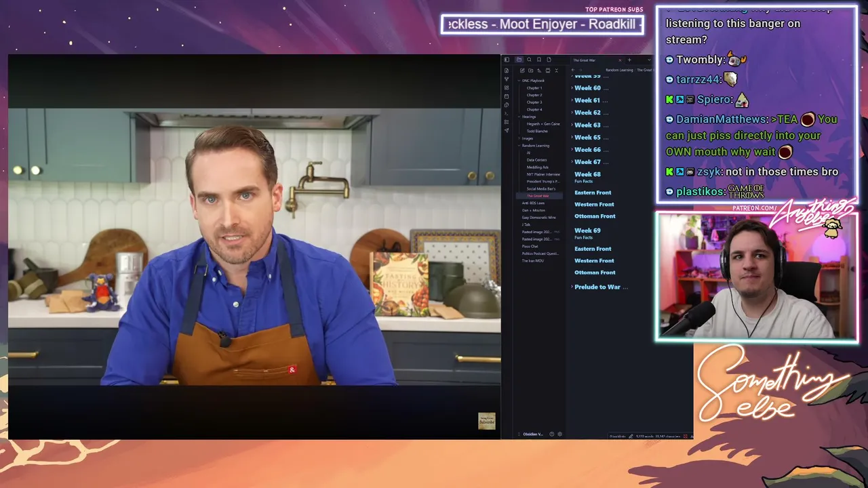
Task: Open daily note from the ribbon
Action: point(507,96)
